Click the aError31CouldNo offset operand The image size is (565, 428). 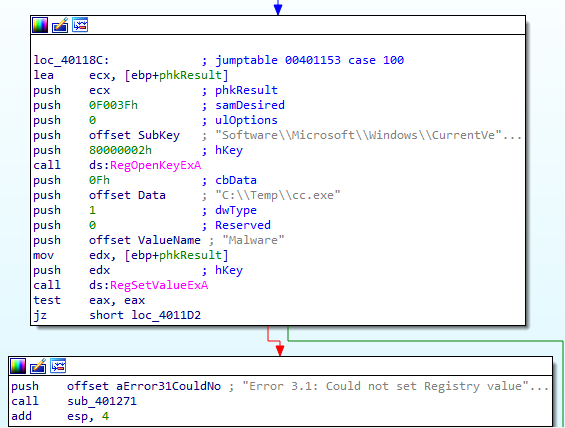(144, 386)
